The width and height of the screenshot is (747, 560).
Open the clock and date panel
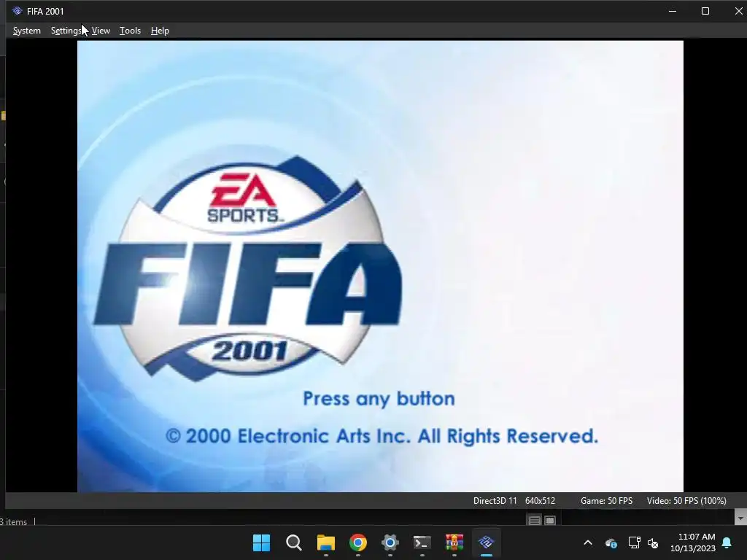coord(693,542)
